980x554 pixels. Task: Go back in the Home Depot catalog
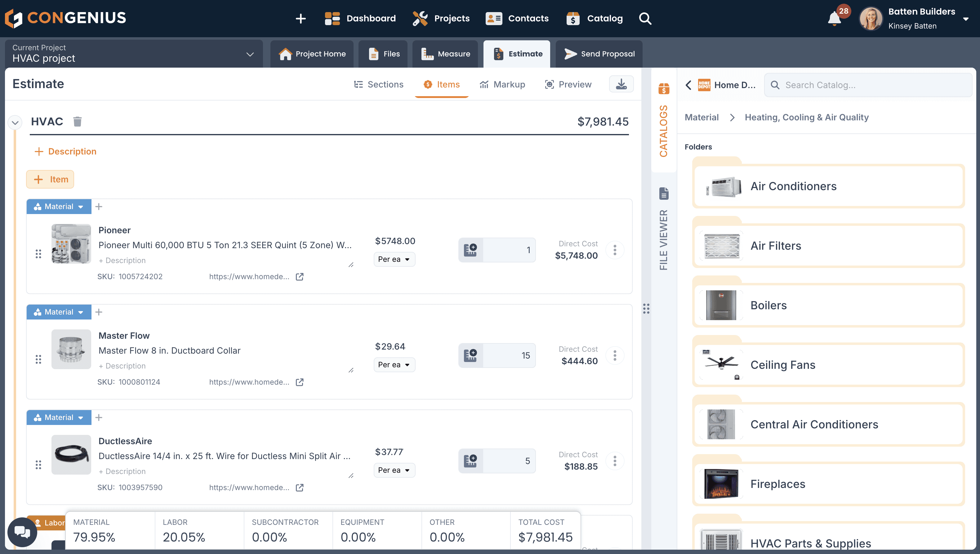(x=688, y=85)
